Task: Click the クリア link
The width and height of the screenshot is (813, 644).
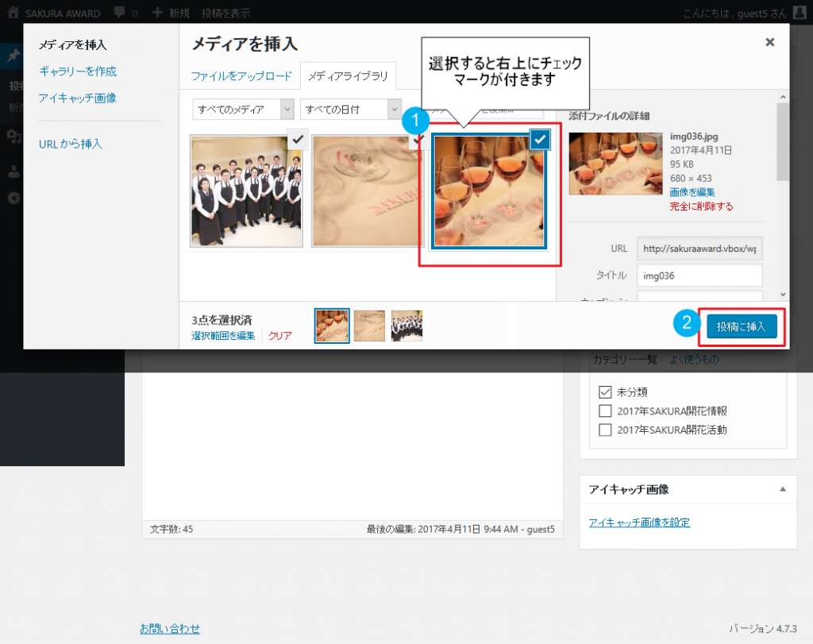Action: coord(280,336)
